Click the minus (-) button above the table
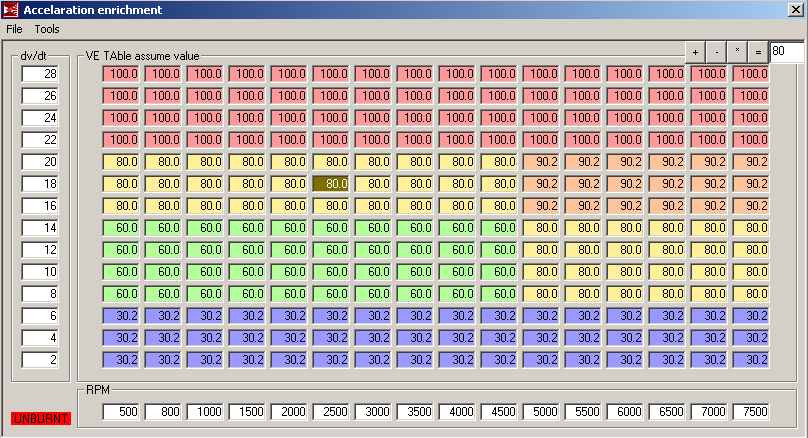Viewport: 808px width, 438px height. click(x=716, y=51)
